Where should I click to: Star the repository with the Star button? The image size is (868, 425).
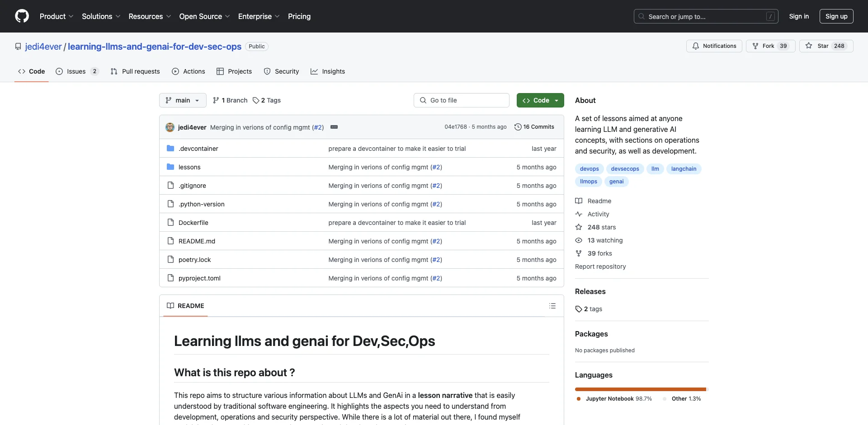tap(826, 46)
